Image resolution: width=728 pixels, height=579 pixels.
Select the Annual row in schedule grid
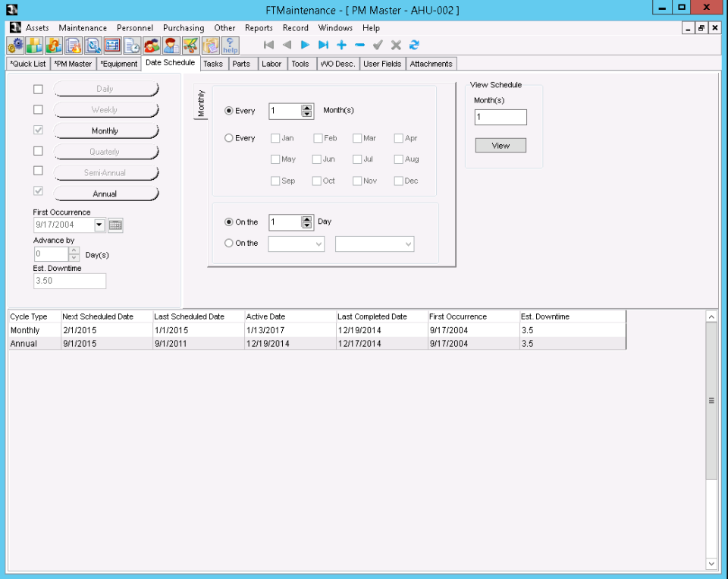(x=317, y=344)
